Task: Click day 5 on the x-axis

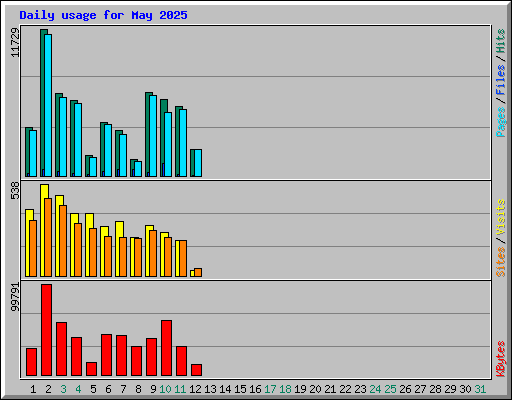Action: [93, 389]
